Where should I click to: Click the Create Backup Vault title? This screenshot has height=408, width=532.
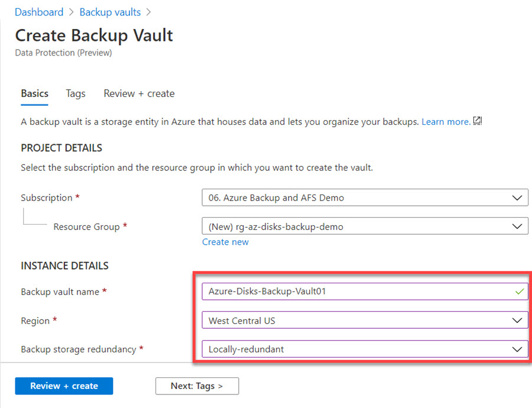(x=94, y=35)
